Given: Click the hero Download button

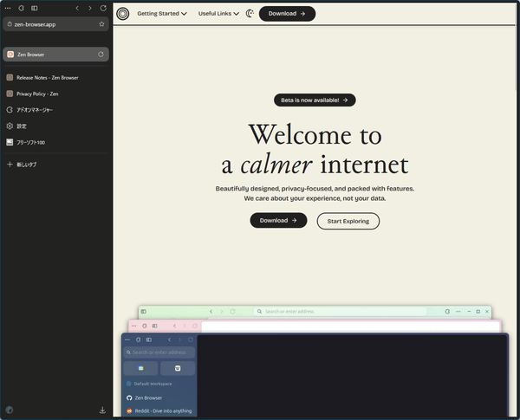Looking at the screenshot, I should [x=278, y=221].
